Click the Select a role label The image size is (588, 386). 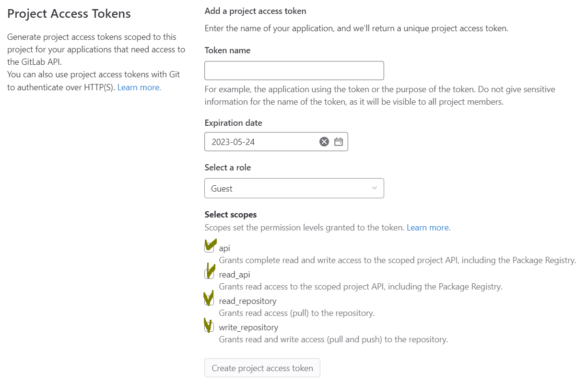click(228, 168)
